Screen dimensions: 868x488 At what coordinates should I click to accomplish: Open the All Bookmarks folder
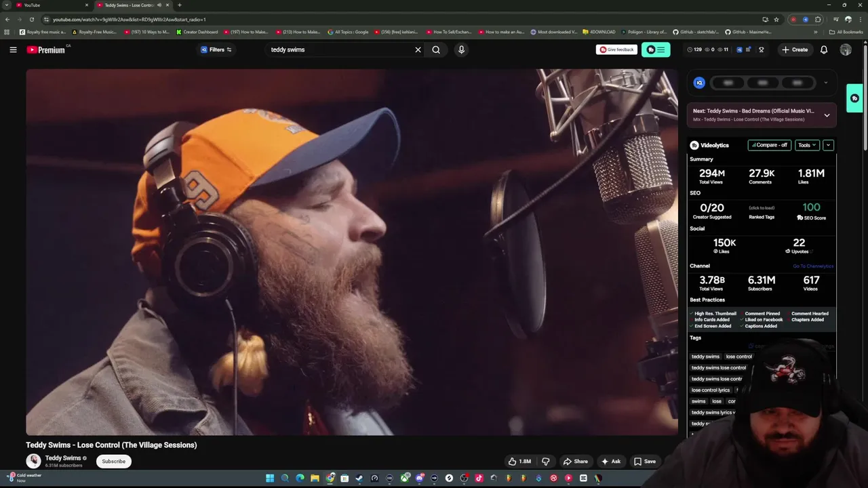click(x=846, y=32)
